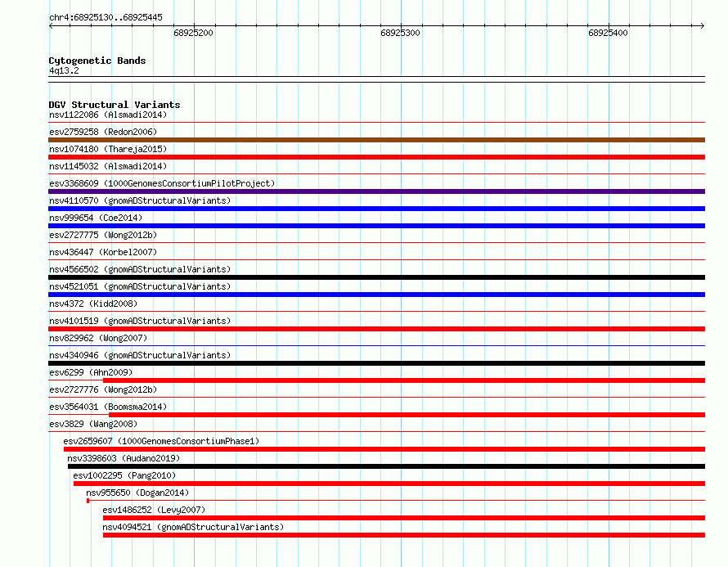Viewport: 728px width, 567px height.
Task: Open the esv3829 (Wang2008) label
Action: tap(93, 424)
